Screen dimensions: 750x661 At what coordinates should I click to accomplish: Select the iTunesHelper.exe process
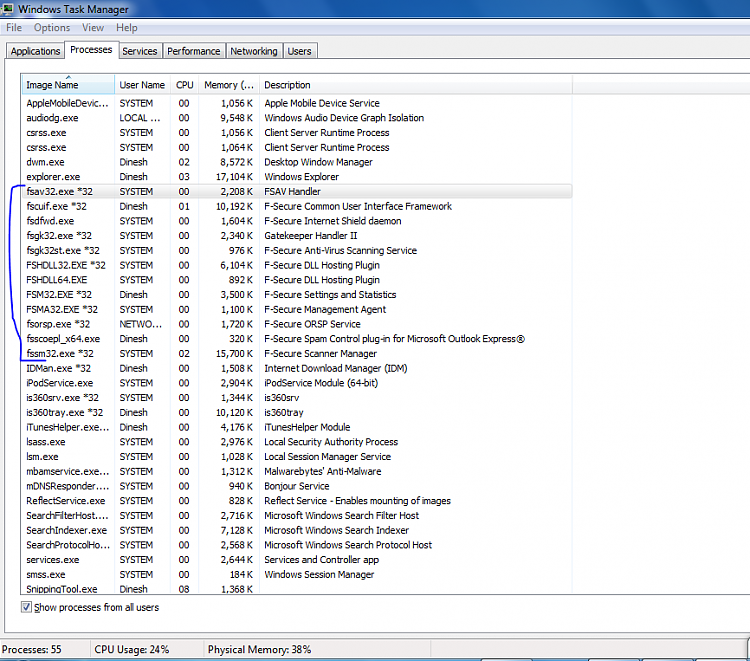[x=297, y=427]
